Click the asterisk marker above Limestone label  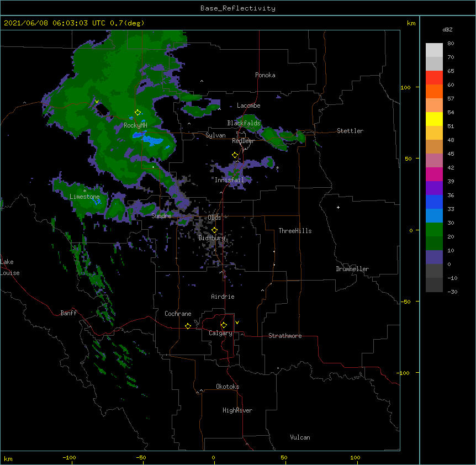[84, 191]
